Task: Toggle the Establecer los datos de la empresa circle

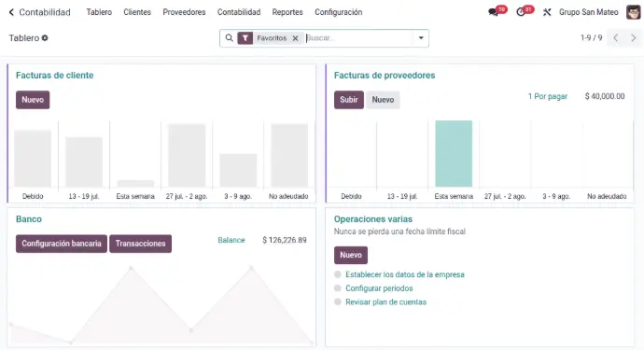Action: pos(338,274)
